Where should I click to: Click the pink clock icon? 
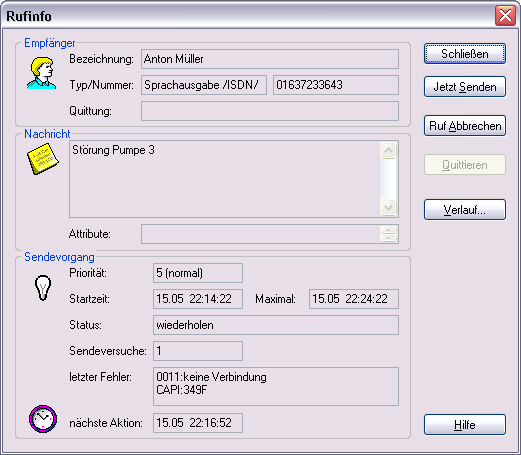pyautogui.click(x=43, y=419)
